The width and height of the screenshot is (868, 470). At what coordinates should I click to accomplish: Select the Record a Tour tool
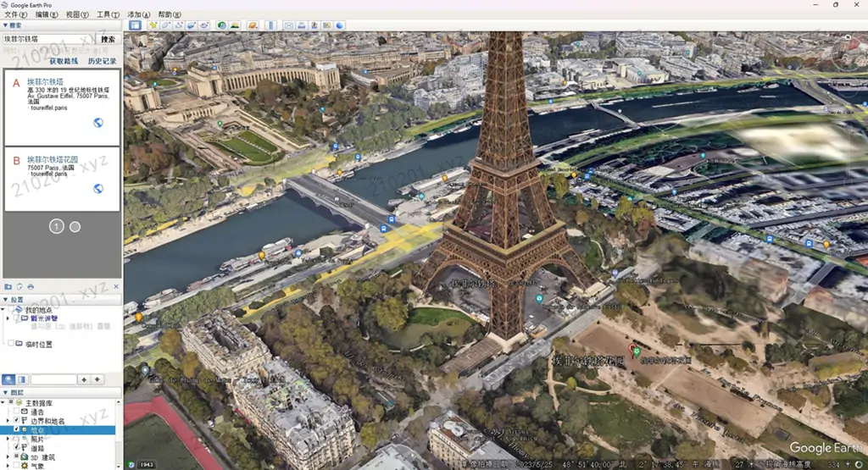click(x=204, y=25)
